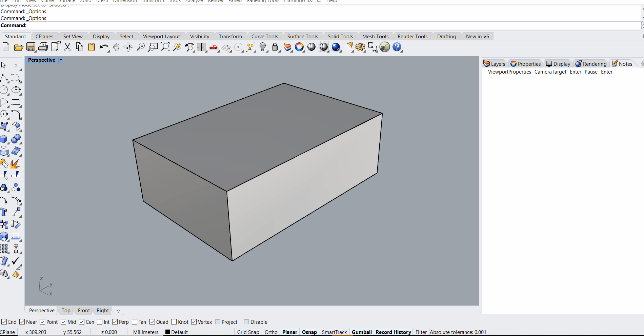Click the Paste clipboard icon
Screen dimensions: 644x336
tap(92, 47)
